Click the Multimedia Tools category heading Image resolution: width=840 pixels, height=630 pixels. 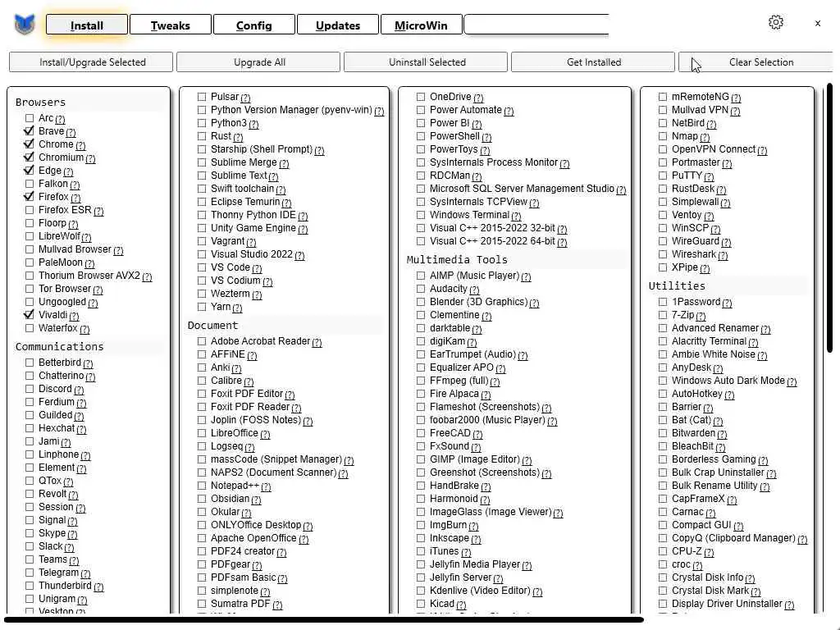pos(457,260)
